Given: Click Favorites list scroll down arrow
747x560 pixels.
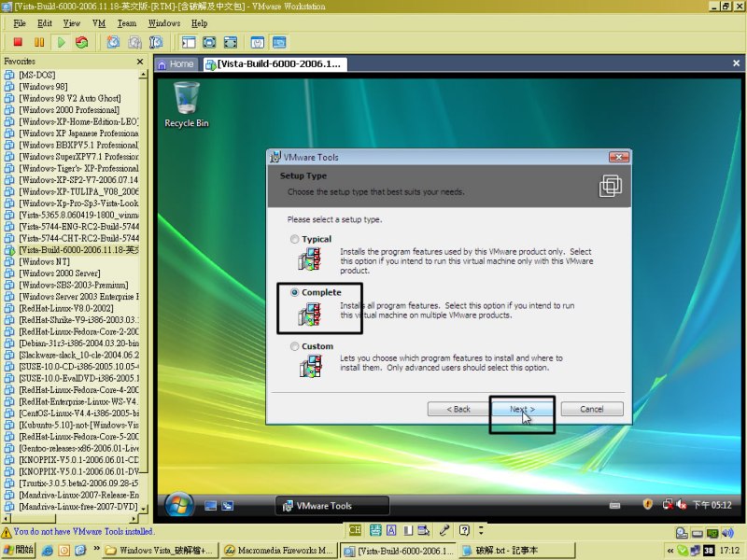Looking at the screenshot, I should [x=144, y=509].
